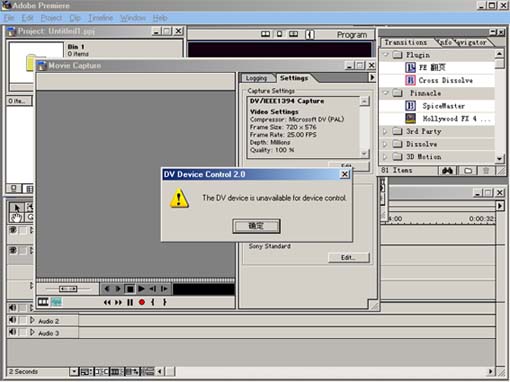Select the arrow selection tool
The width and height of the screenshot is (510, 382).
pyautogui.click(x=17, y=207)
